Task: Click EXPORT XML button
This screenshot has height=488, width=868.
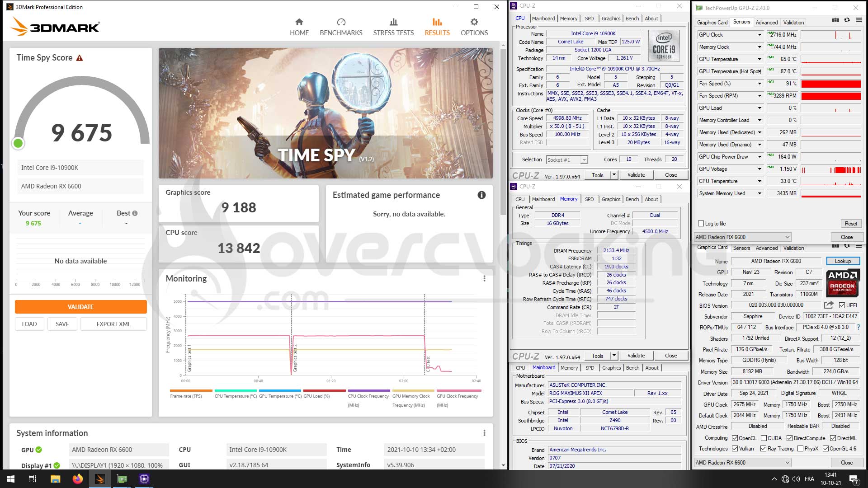Action: coord(113,324)
